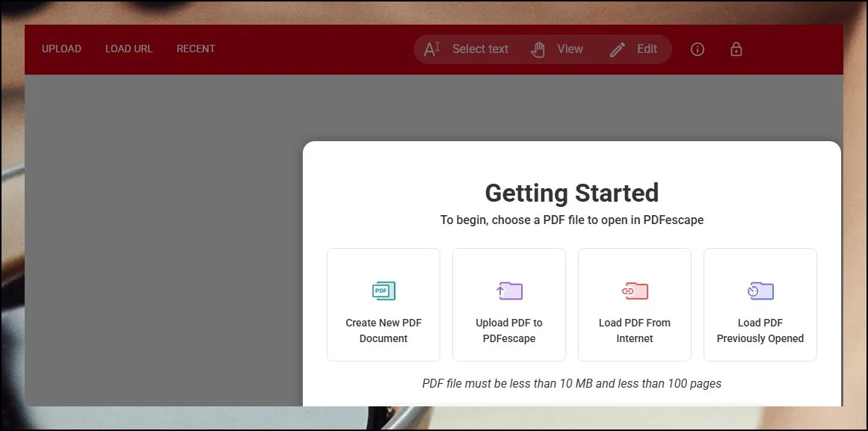Choose Load PDF Previously Opened text
868x431 pixels.
760,331
